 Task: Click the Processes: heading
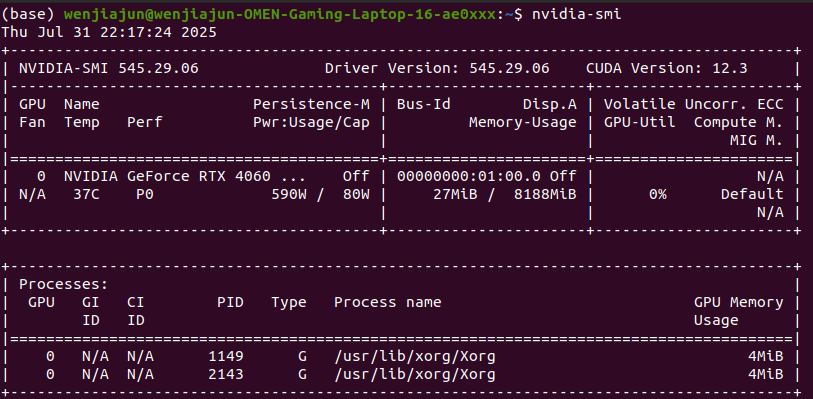64,284
